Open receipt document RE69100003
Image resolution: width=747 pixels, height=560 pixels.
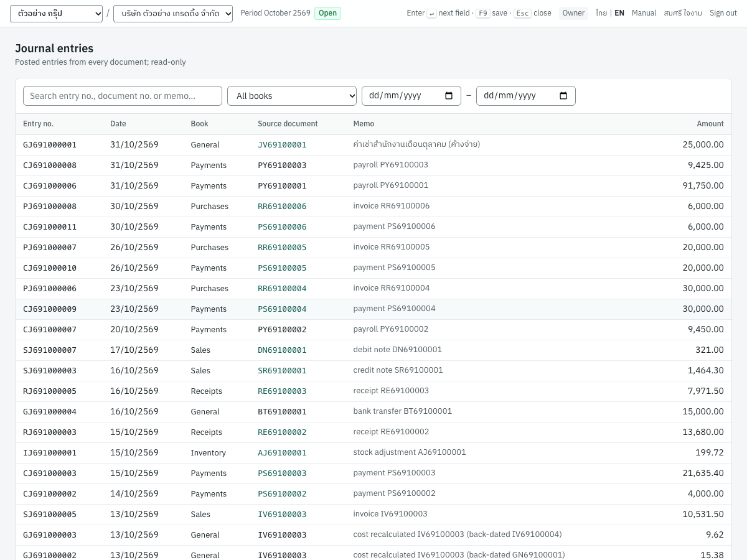click(282, 391)
